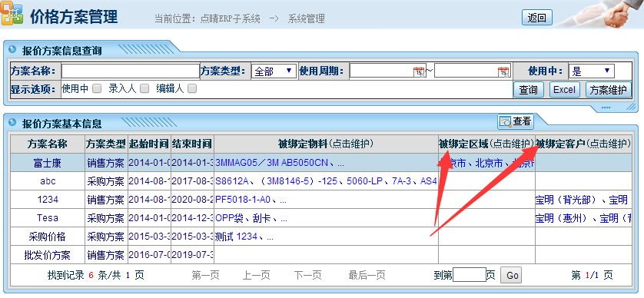Open the 使用中 dropdown set to 是

(592, 71)
